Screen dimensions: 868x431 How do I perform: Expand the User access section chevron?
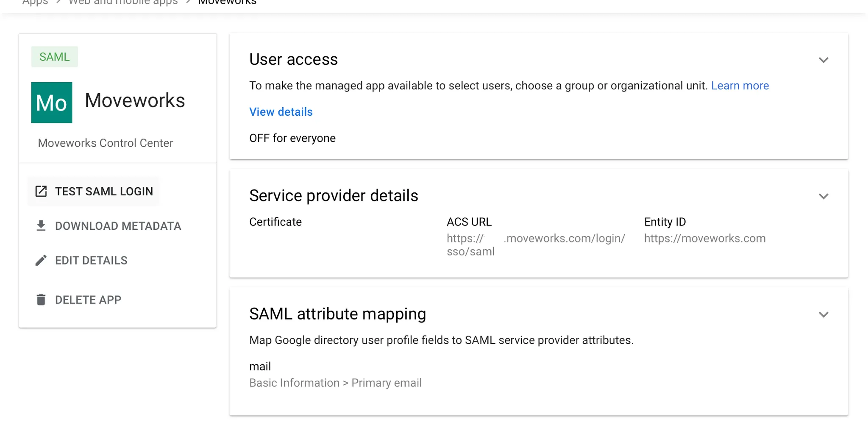(823, 60)
